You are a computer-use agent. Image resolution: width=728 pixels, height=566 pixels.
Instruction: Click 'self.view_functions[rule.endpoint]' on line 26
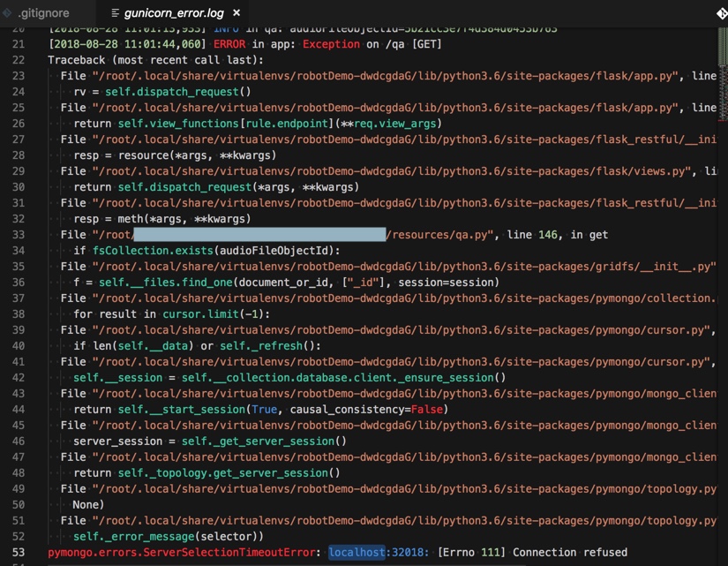coord(226,124)
